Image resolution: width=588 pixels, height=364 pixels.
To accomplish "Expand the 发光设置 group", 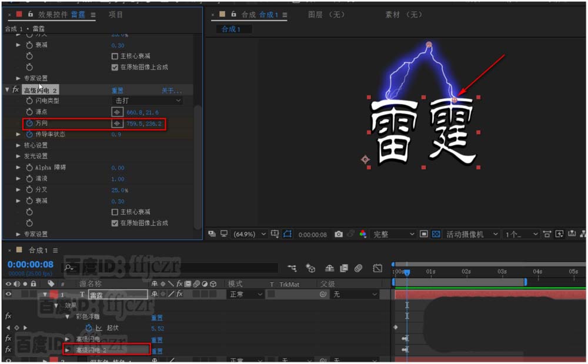I will click(18, 156).
